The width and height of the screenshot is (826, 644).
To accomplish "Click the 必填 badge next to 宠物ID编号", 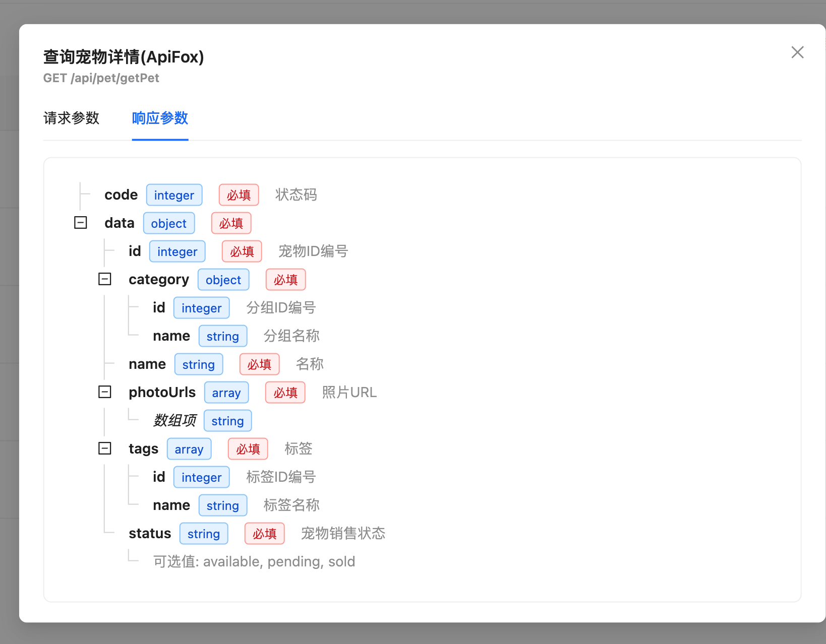I will pyautogui.click(x=242, y=251).
